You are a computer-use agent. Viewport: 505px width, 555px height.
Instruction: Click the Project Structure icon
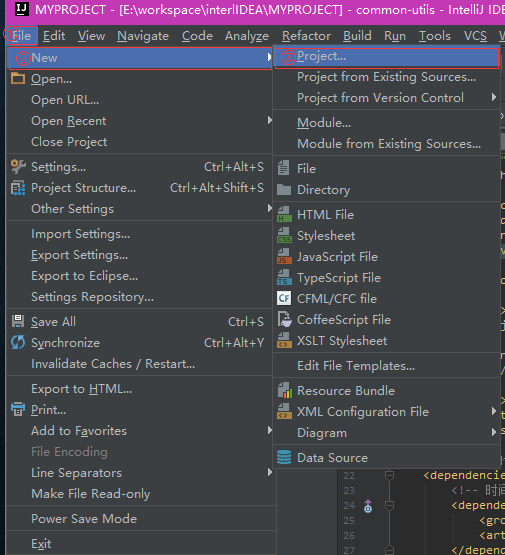18,188
